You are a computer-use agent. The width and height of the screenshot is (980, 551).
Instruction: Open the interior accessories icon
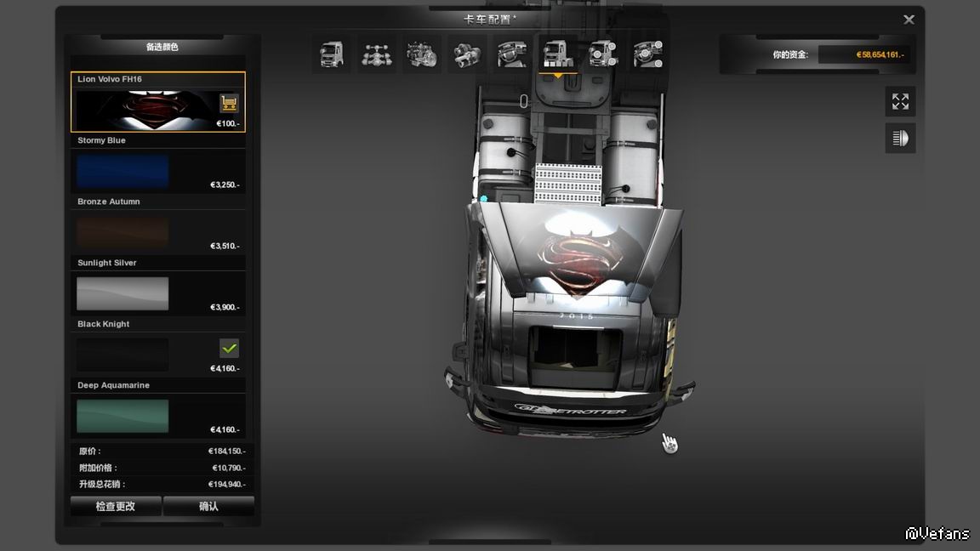pyautogui.click(x=648, y=54)
